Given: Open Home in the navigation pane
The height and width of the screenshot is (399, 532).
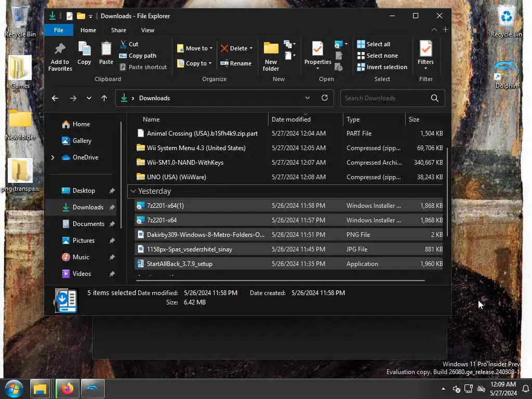Looking at the screenshot, I should [x=76, y=124].
